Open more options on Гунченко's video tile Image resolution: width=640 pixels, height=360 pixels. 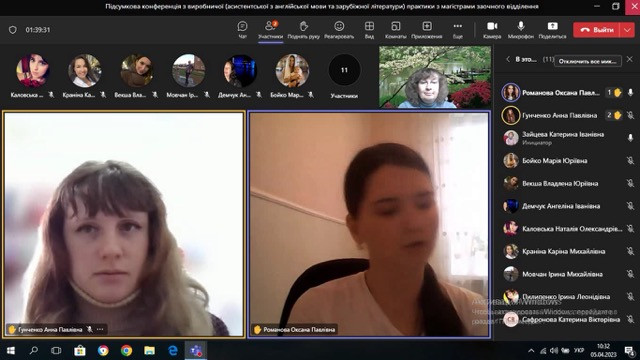click(x=100, y=329)
